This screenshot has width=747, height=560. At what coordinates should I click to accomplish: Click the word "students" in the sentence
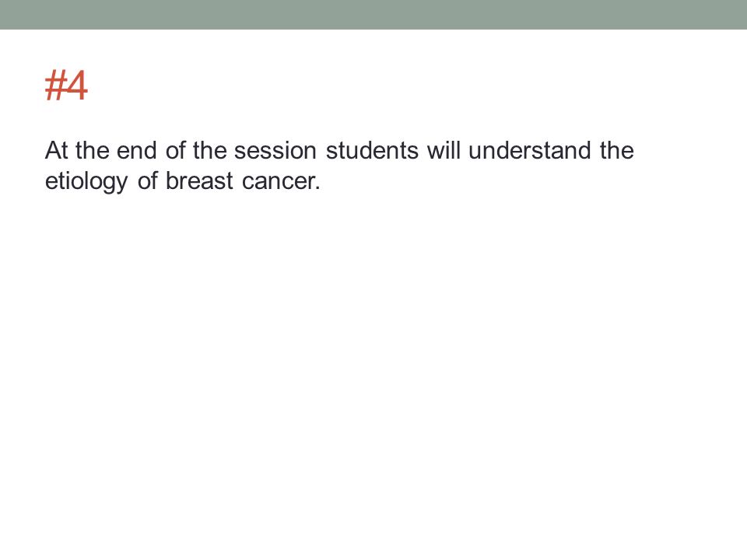pyautogui.click(x=372, y=150)
